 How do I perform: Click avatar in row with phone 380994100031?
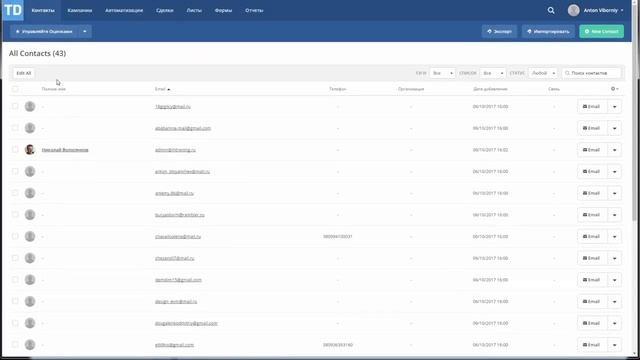tap(30, 236)
